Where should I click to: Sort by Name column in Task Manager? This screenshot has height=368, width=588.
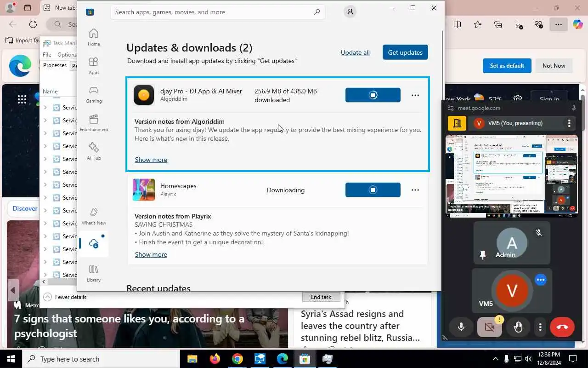tap(50, 91)
